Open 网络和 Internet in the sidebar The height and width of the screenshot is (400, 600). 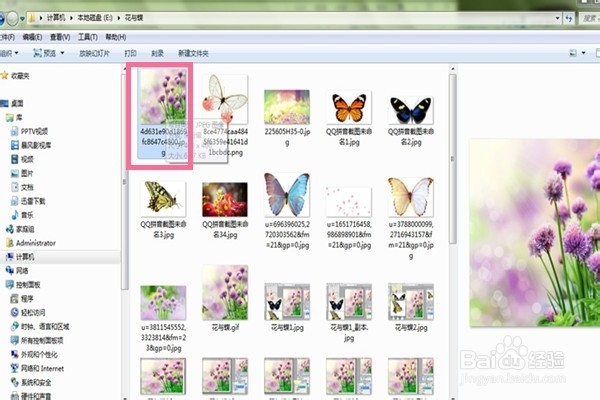(x=37, y=368)
